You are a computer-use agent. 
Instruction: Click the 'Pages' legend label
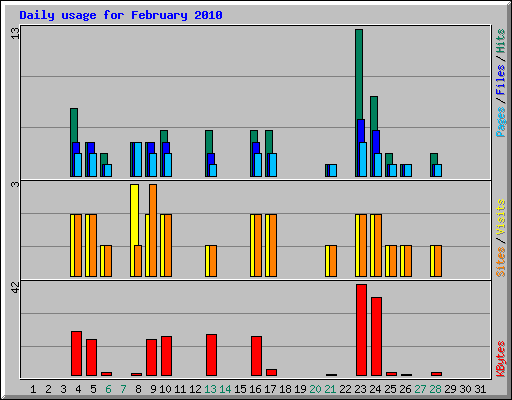point(500,122)
